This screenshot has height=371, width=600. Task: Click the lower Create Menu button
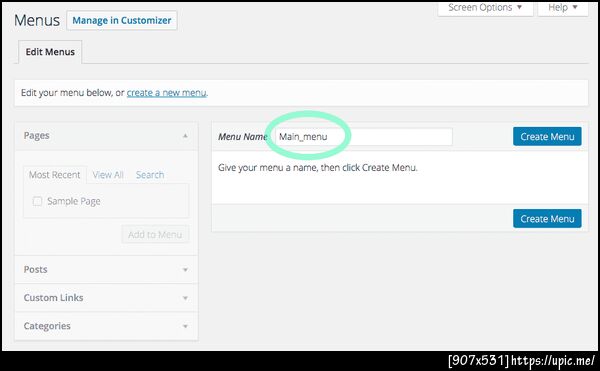547,218
